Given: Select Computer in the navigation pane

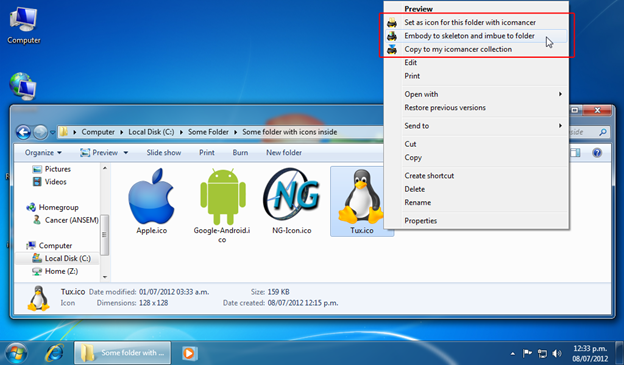Looking at the screenshot, I should coord(49,246).
